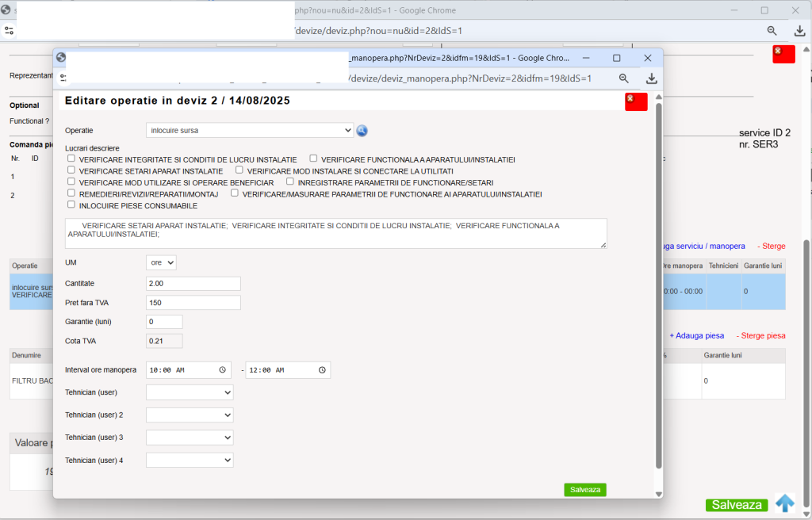
Task: Open the Operatie dropdown showing inlocuire sursa
Action: pyautogui.click(x=250, y=131)
